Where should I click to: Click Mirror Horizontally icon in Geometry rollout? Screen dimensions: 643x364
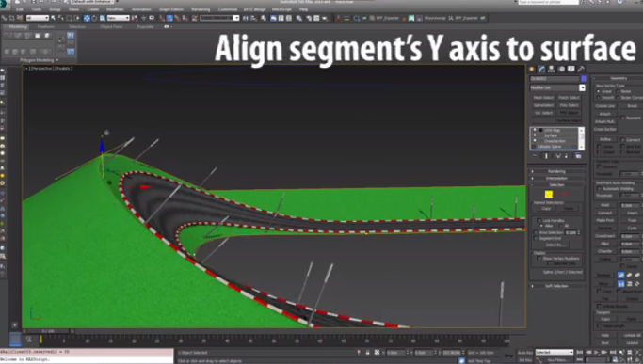[620, 284]
